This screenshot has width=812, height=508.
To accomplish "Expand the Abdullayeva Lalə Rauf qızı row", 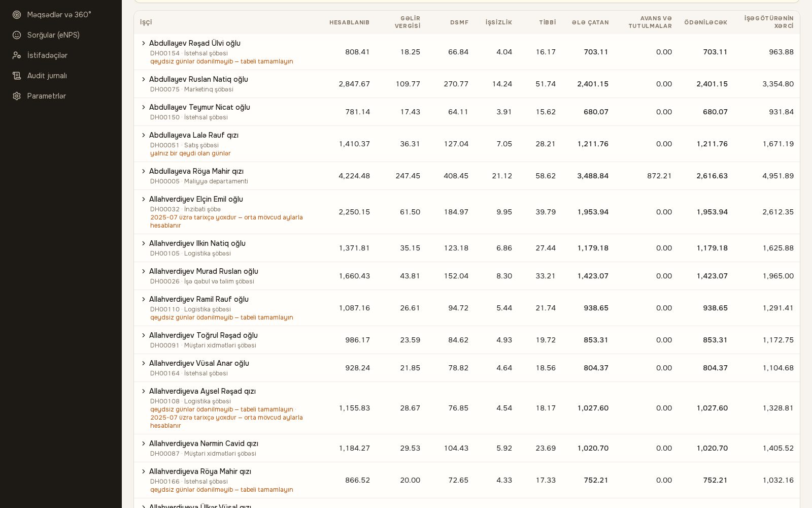I will [144, 135].
